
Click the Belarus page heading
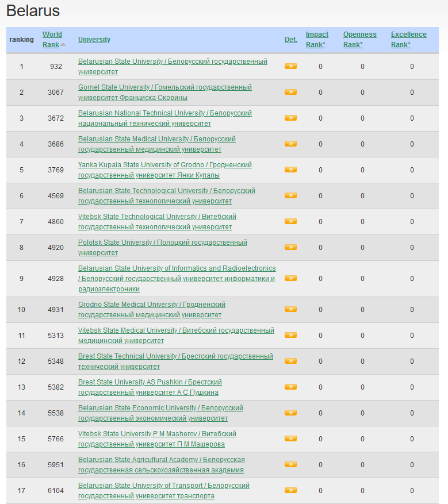click(x=33, y=10)
